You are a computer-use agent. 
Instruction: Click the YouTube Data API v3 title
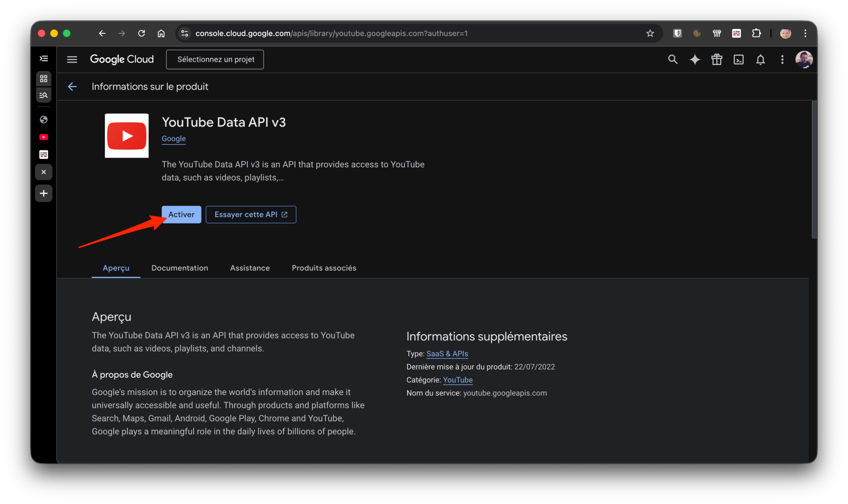click(223, 122)
